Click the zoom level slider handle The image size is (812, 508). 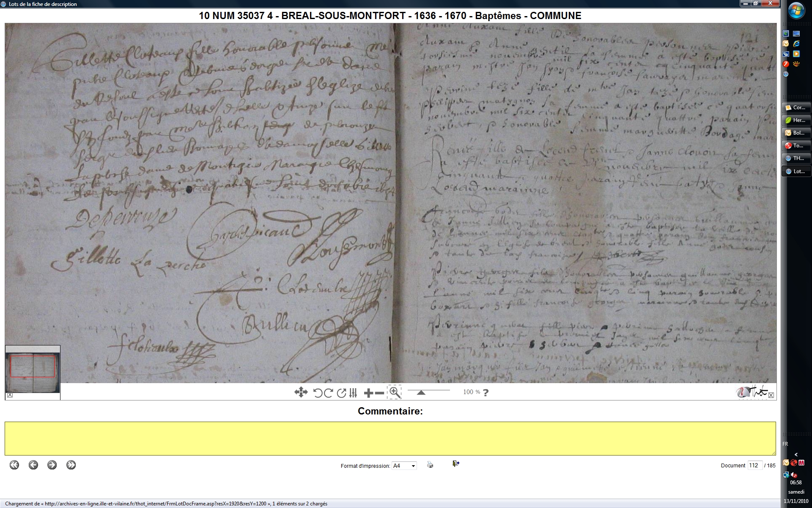421,393
